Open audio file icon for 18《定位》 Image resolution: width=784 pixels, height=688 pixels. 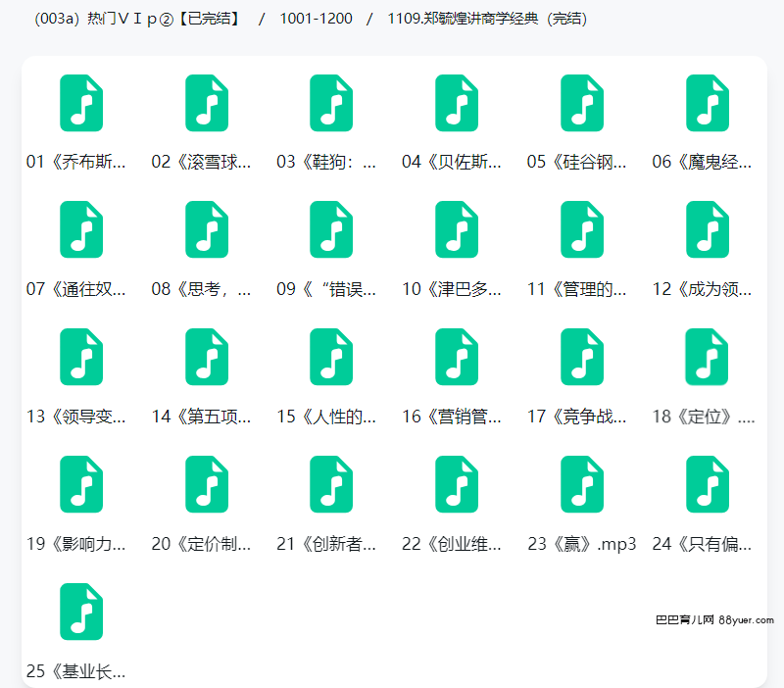pos(707,357)
